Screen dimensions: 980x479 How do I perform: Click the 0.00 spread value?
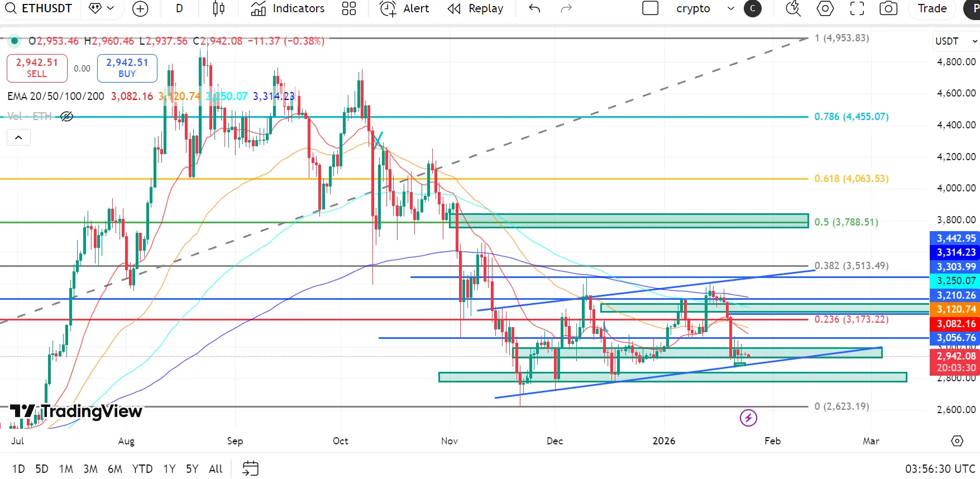pos(82,68)
